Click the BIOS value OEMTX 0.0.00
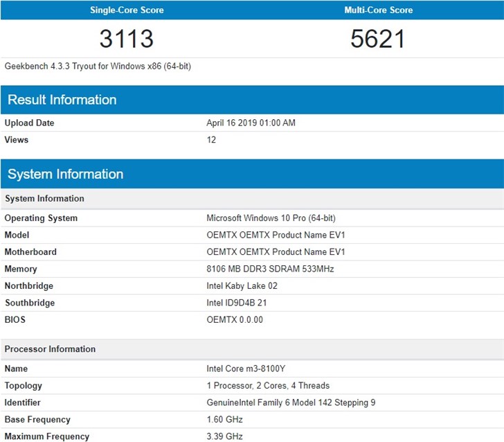 pos(235,320)
